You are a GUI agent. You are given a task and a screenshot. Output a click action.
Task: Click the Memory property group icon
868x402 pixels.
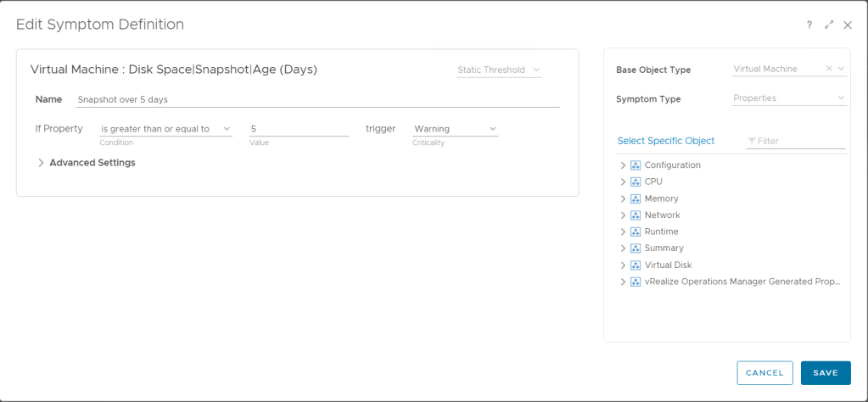point(636,198)
